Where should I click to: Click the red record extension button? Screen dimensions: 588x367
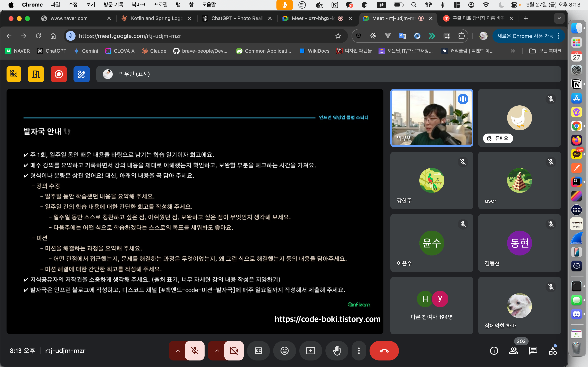(x=59, y=74)
